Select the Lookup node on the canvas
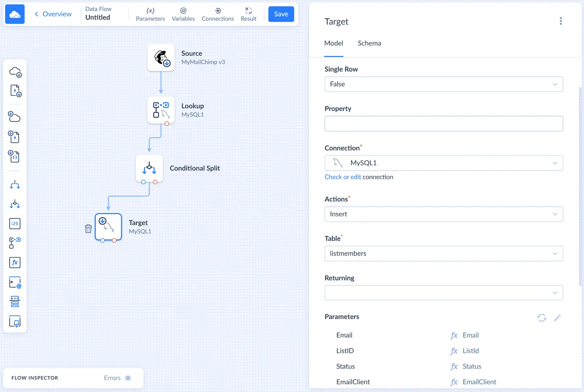The image size is (584, 392). (x=161, y=110)
